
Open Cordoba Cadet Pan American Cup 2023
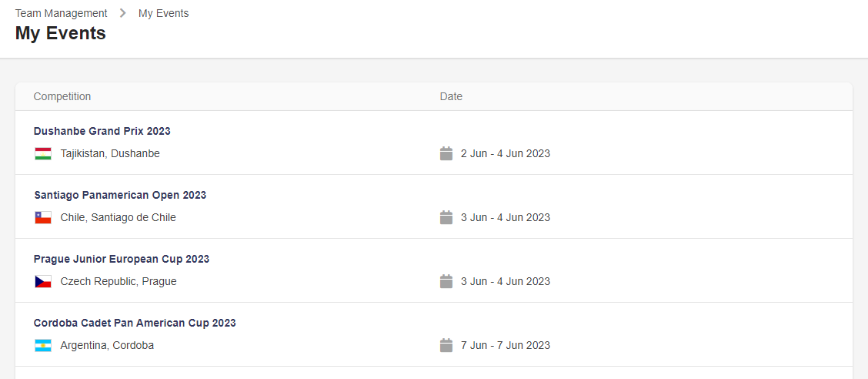click(135, 323)
